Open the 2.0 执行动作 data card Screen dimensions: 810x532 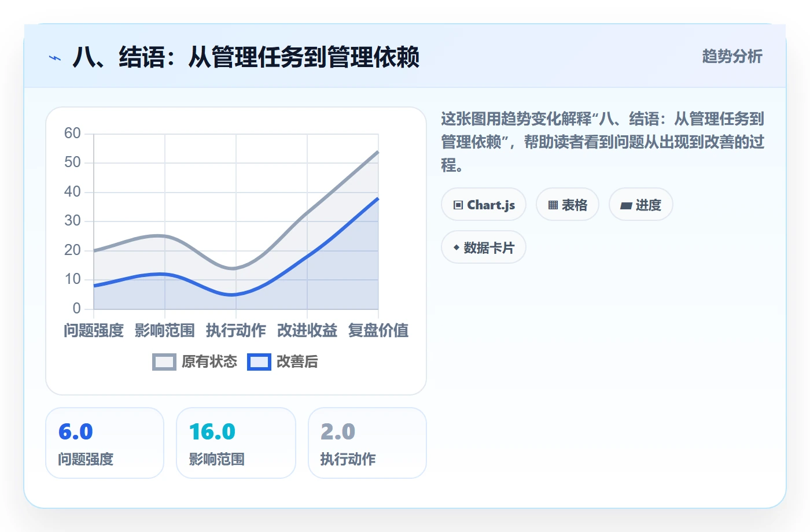coord(367,443)
